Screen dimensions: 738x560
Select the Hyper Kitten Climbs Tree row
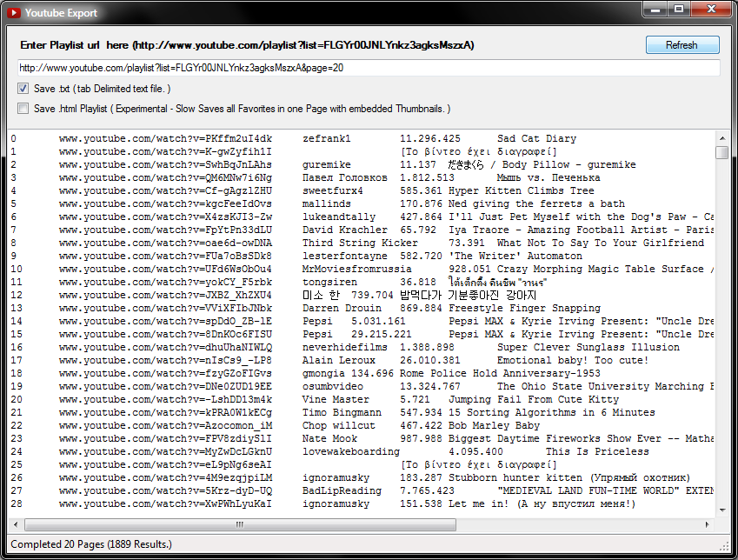point(362,190)
